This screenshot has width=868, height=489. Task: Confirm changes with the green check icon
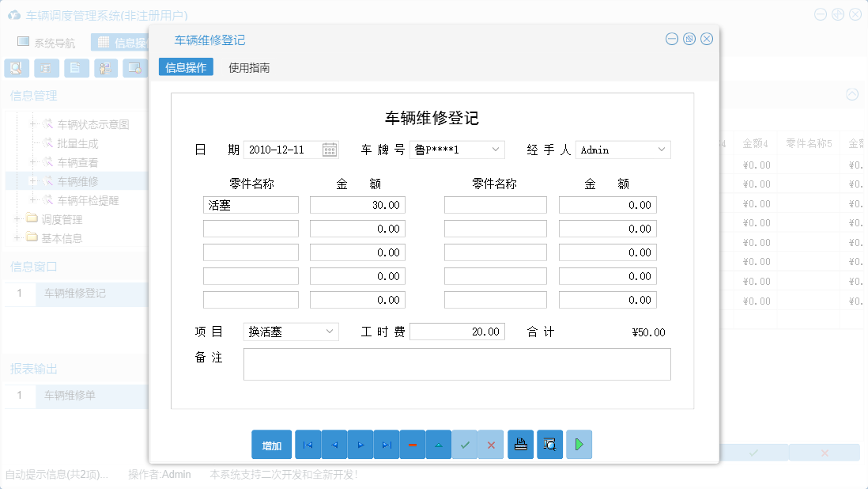click(465, 444)
